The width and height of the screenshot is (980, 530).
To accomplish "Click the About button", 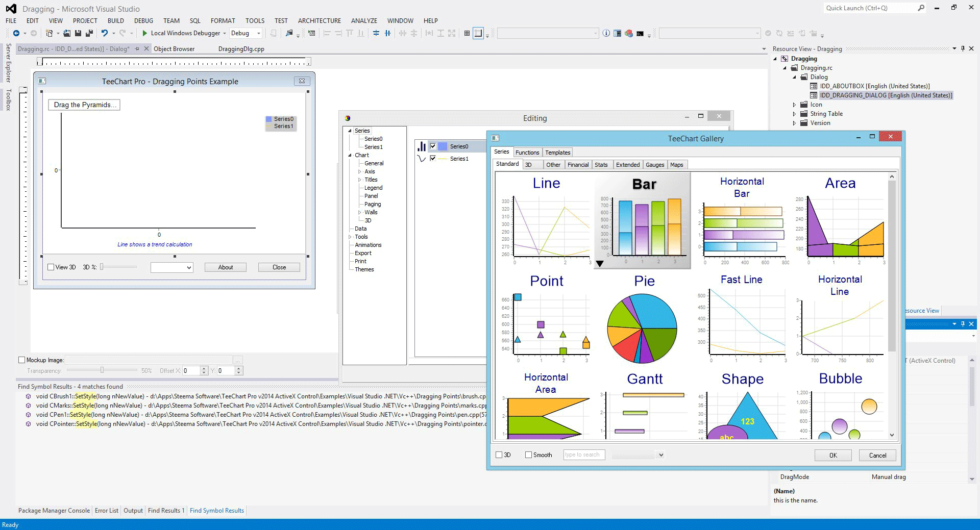I will point(225,267).
